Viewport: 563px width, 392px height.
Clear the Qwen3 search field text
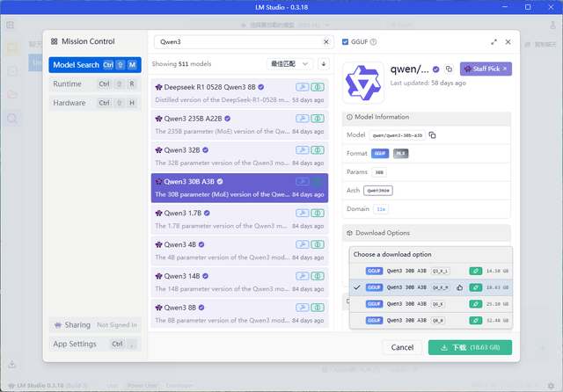325,42
